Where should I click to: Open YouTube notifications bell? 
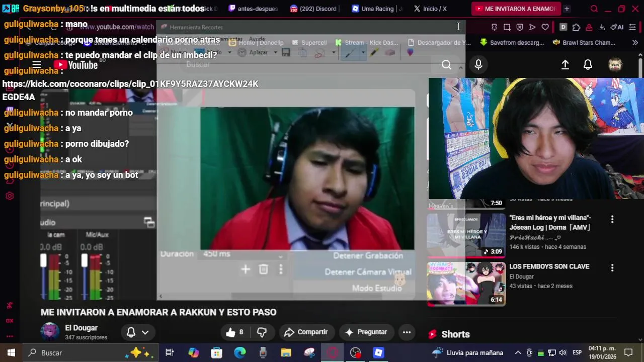pyautogui.click(x=588, y=64)
